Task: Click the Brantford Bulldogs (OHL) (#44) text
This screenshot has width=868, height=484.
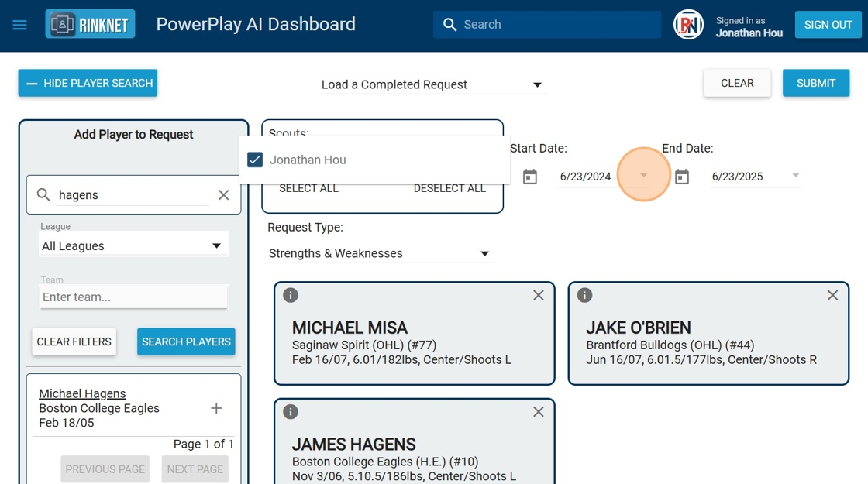Action: coord(670,345)
